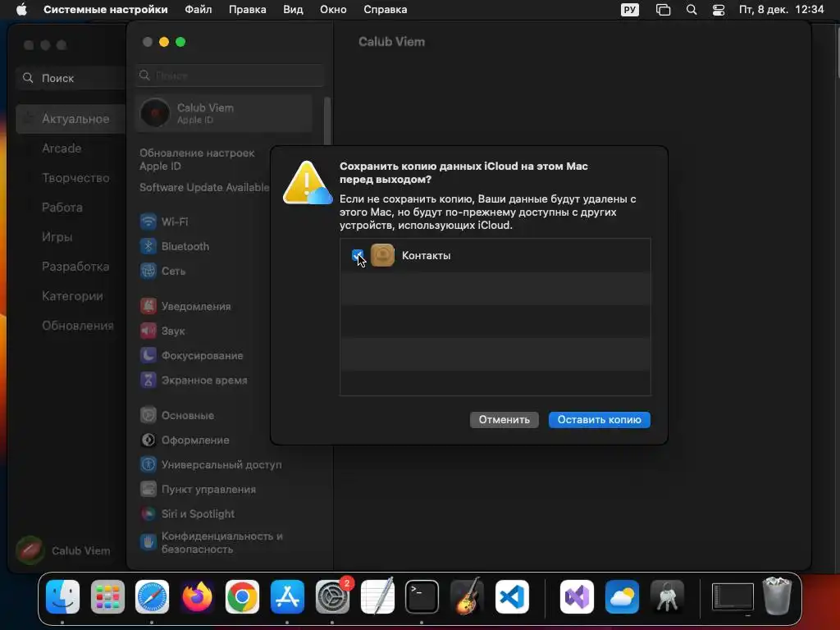This screenshot has width=840, height=630.
Task: Click the Поиск field in App Store window
Action: tap(72, 78)
